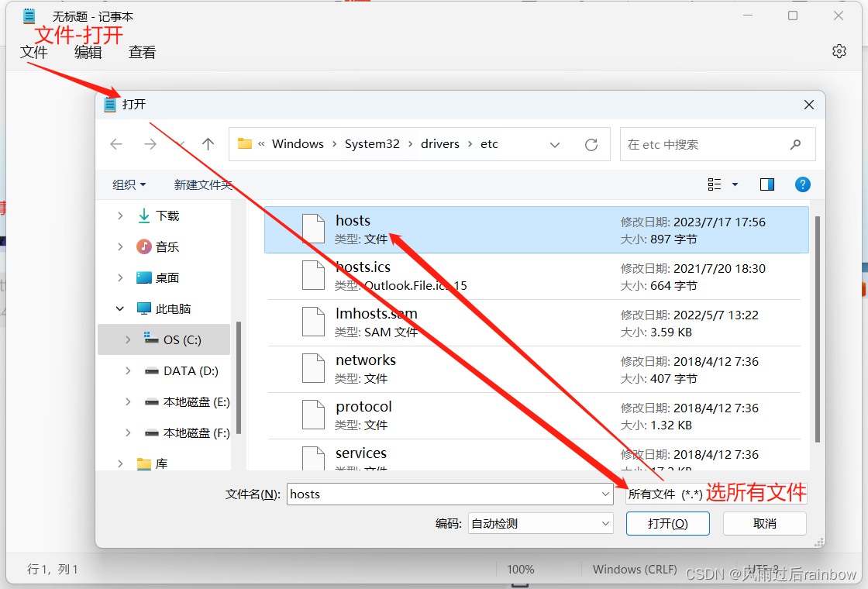Click the folder icon in address bar

pos(245,144)
